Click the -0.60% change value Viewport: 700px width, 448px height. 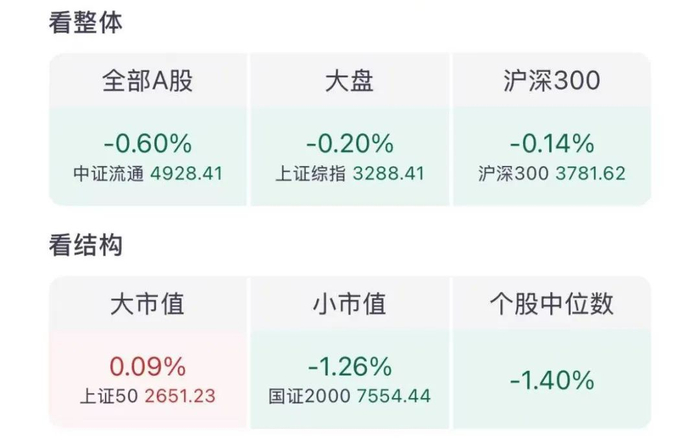(x=147, y=144)
